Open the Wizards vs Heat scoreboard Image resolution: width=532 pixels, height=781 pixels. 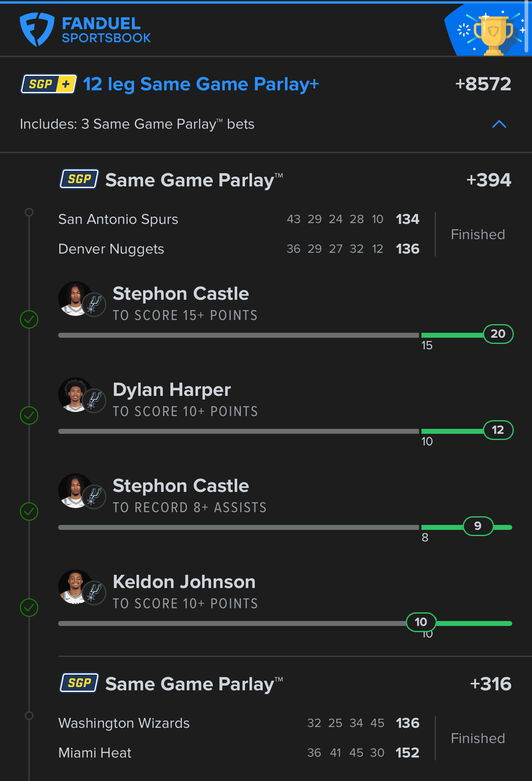[239, 738]
